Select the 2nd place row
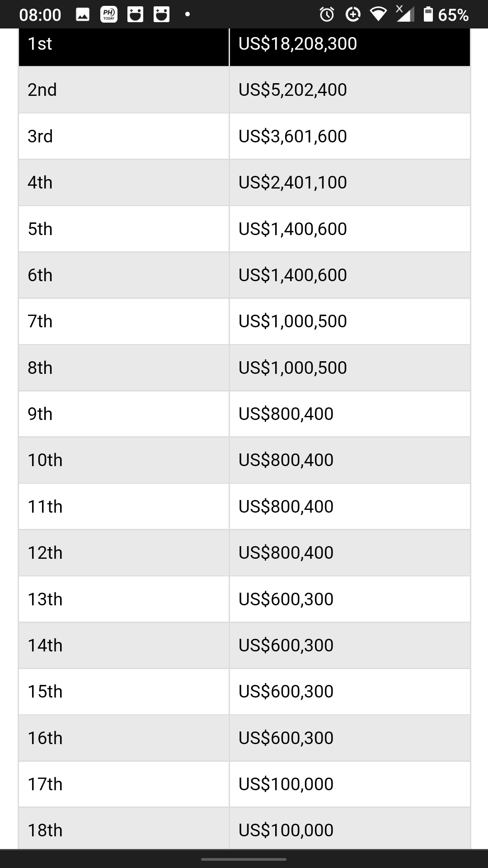 [x=244, y=90]
